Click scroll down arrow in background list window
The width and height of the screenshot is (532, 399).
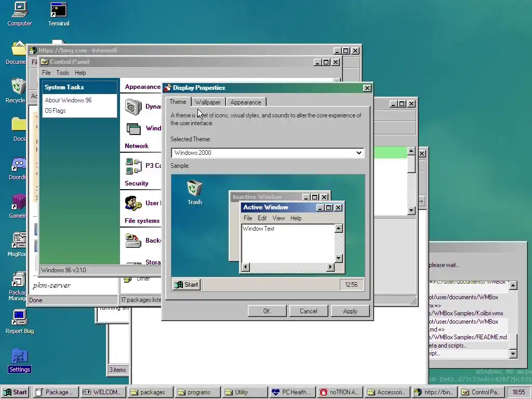click(411, 210)
